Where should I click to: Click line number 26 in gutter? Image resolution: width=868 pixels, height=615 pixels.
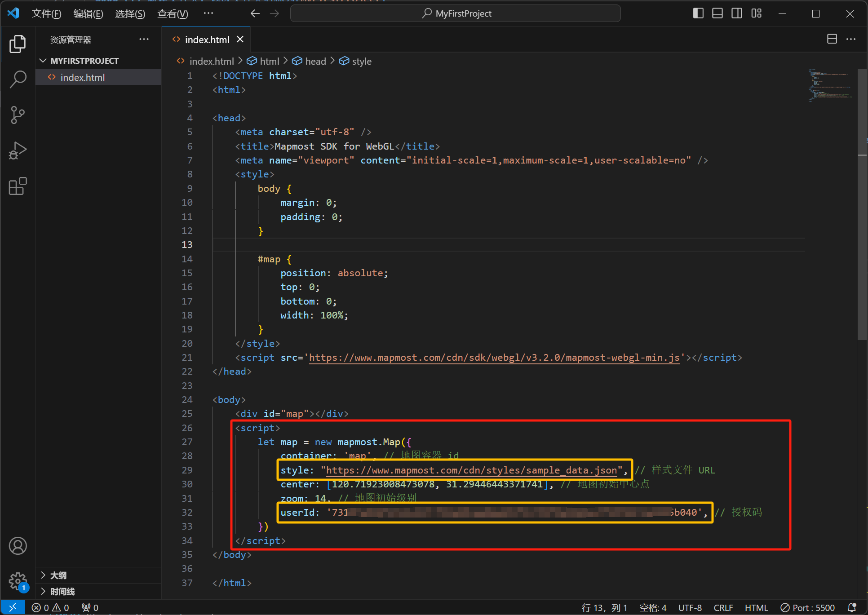187,428
